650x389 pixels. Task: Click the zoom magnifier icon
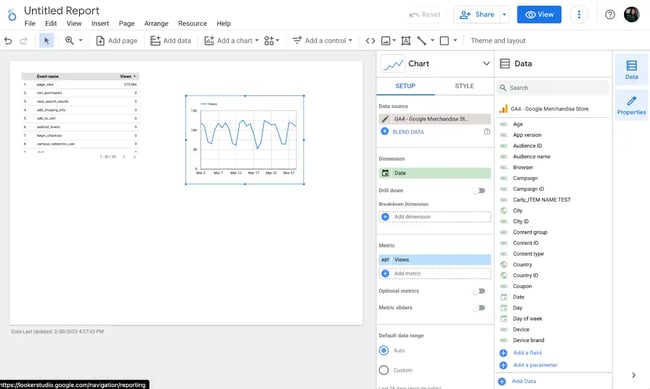point(69,41)
